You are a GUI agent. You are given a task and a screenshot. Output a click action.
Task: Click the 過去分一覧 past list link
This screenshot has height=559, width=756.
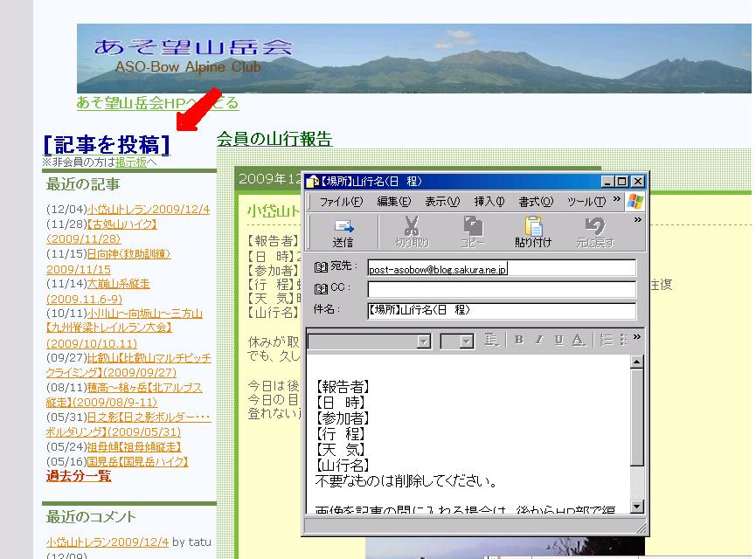click(79, 476)
